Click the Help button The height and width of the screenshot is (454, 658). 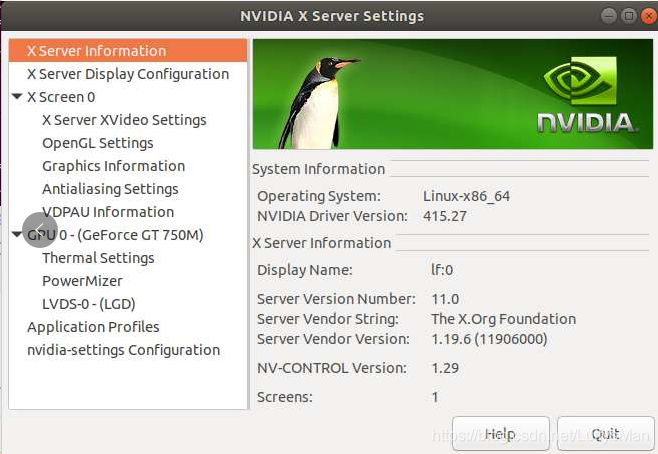pyautogui.click(x=501, y=434)
